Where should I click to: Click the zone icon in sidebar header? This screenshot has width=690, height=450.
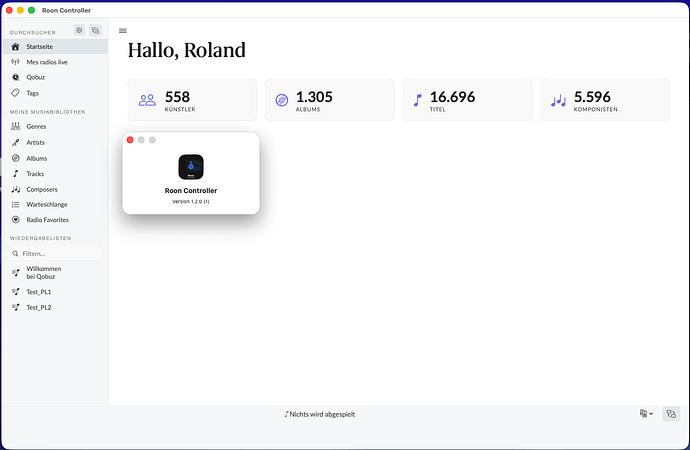pyautogui.click(x=95, y=30)
